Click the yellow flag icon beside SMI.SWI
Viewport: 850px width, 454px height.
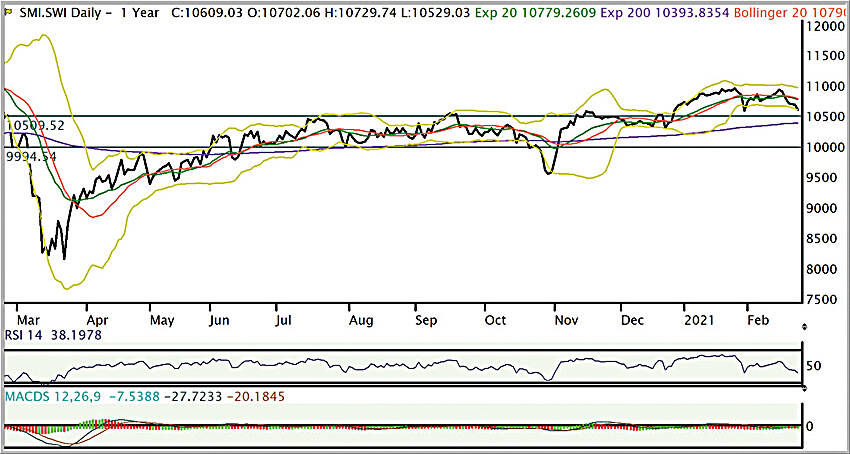[7, 11]
